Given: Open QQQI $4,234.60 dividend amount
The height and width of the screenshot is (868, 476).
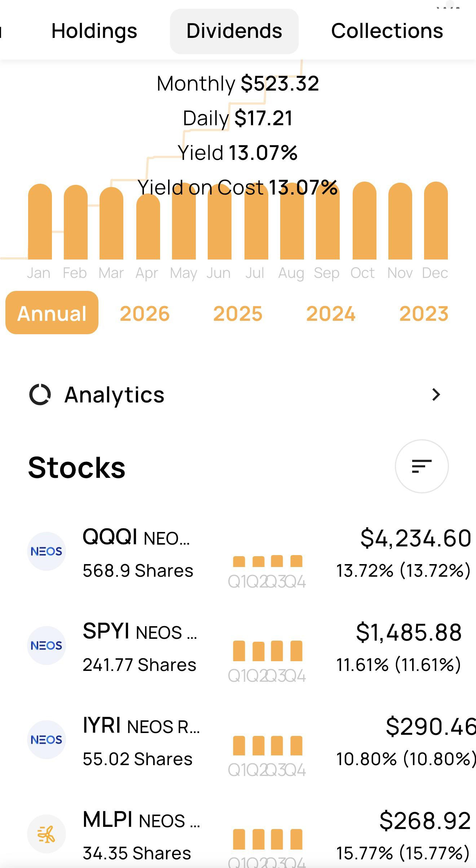Looking at the screenshot, I should pyautogui.click(x=416, y=538).
